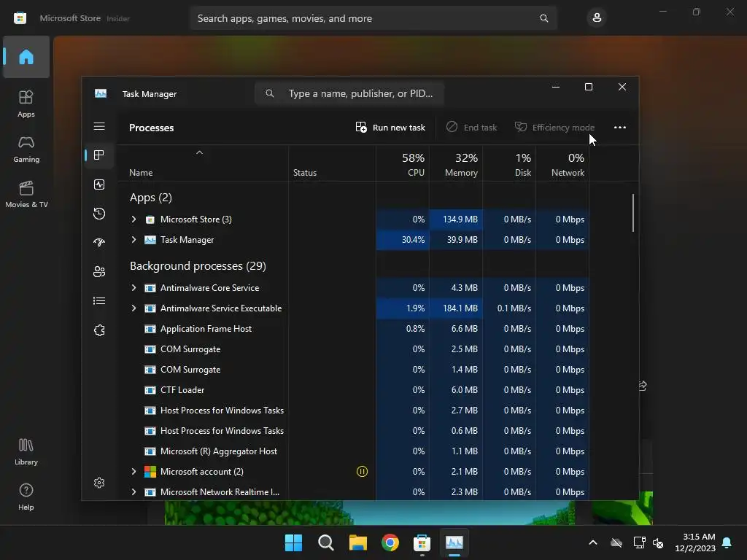Click the display status tray icon

coord(639,542)
